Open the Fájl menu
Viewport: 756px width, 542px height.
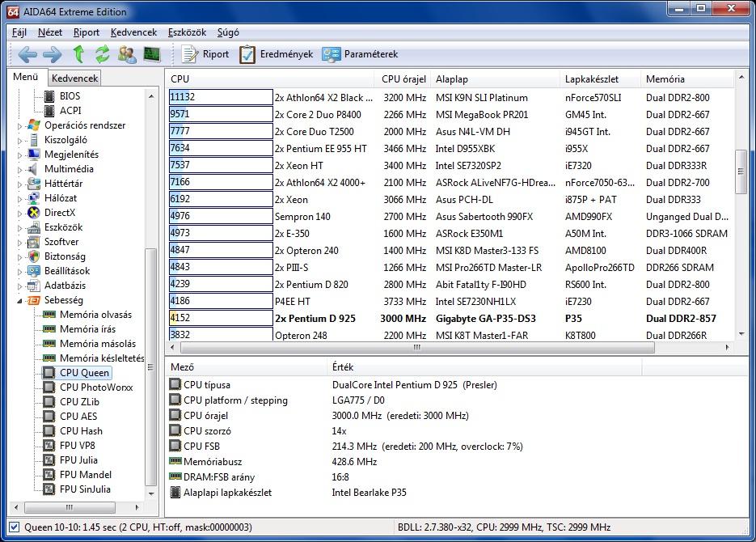tap(19, 32)
